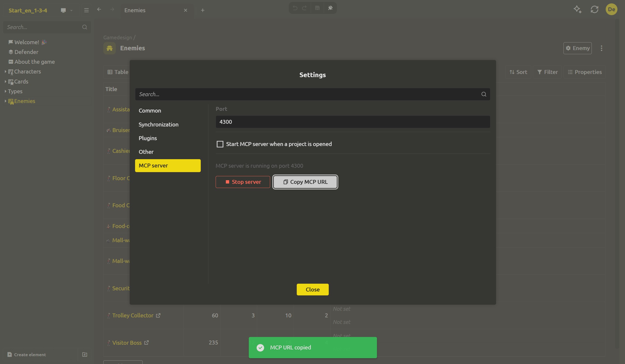This screenshot has width=625, height=364.
Task: Click the undo icon
Action: point(295,8)
